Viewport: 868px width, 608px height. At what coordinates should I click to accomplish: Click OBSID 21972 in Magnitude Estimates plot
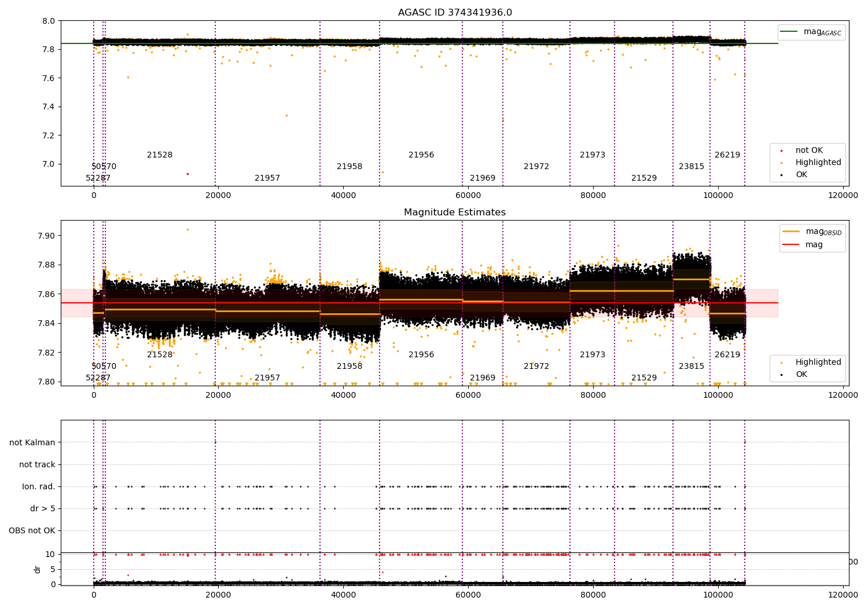pos(536,367)
